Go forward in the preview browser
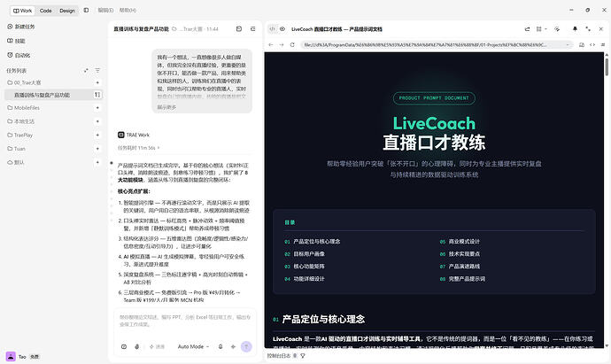Screen dimensions: 611x364 [282, 45]
